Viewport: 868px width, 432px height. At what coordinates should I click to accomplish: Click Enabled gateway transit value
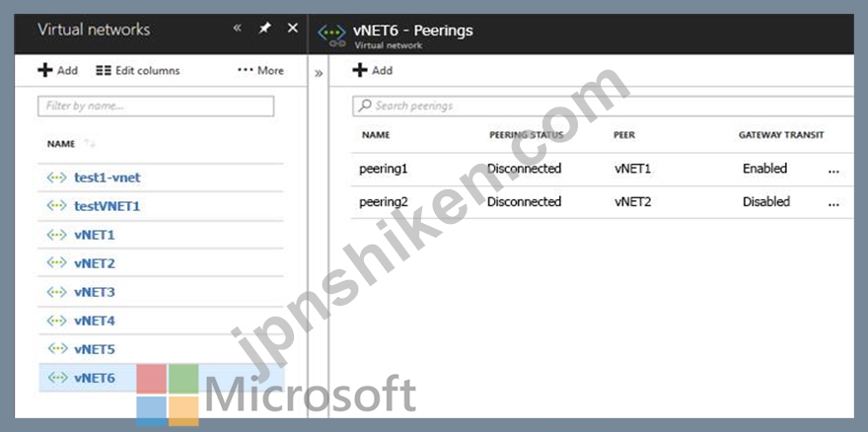pos(764,169)
